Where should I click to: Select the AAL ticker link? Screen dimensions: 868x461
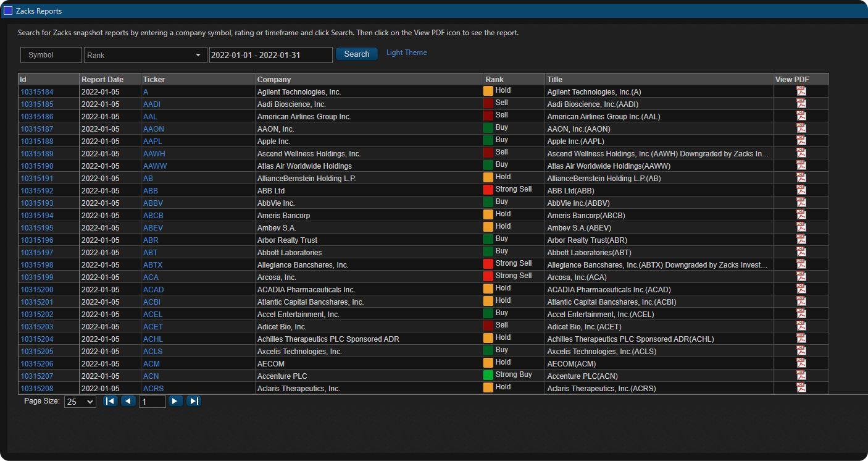coord(150,117)
